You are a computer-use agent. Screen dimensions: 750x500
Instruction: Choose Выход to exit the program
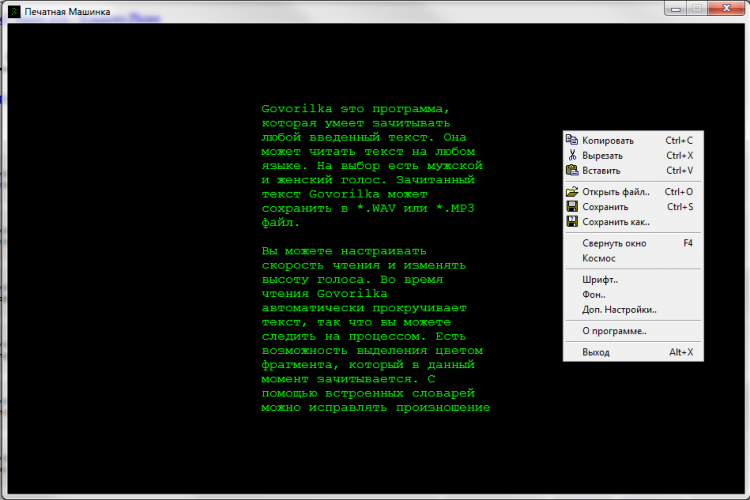coord(633,352)
